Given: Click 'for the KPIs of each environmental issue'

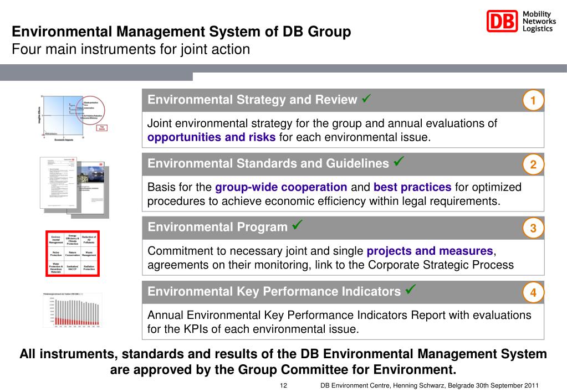Looking at the screenshot, I should click(x=253, y=329).
